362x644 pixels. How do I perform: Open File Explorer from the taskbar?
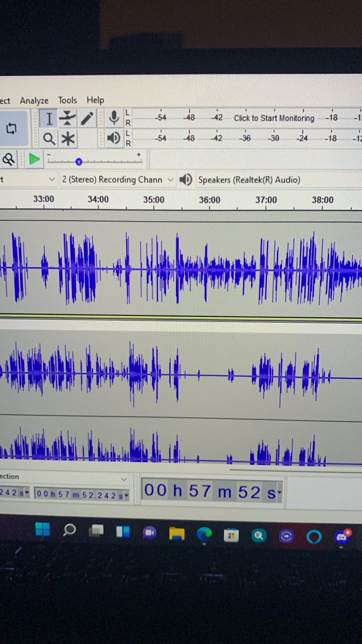176,533
